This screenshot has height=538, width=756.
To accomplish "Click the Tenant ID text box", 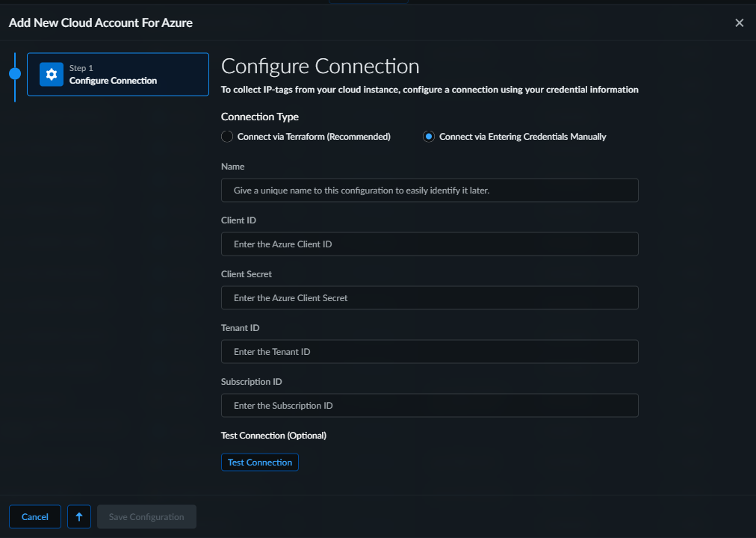I will [x=430, y=352].
